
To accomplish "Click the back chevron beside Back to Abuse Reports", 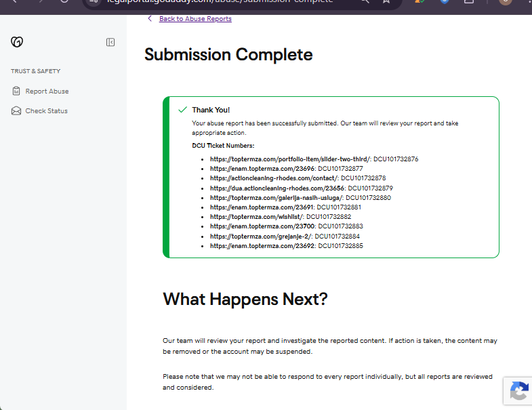I will (x=150, y=18).
